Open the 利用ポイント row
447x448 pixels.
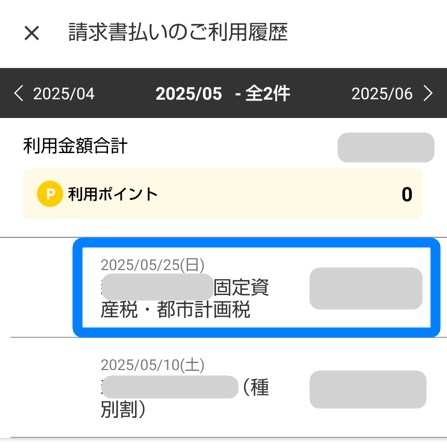pyautogui.click(x=223, y=194)
